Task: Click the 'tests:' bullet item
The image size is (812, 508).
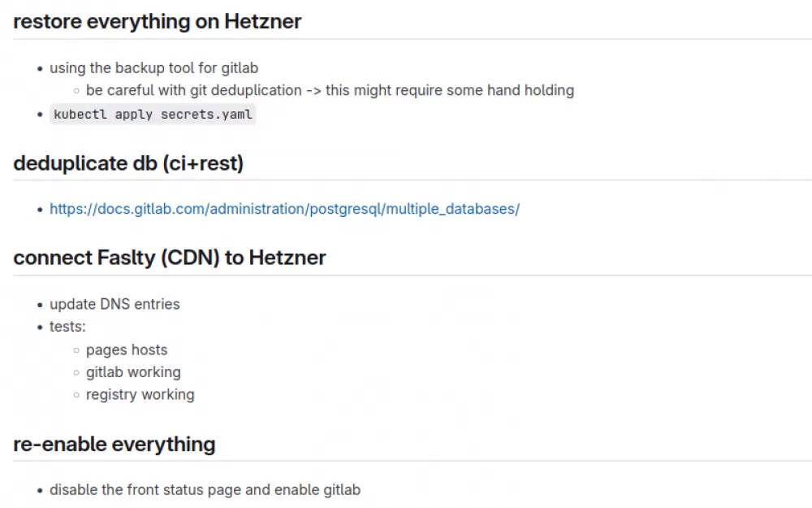Action: coord(67,327)
